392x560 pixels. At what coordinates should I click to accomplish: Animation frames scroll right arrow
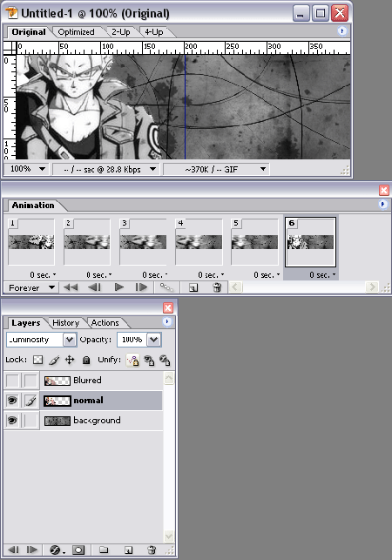(x=372, y=287)
